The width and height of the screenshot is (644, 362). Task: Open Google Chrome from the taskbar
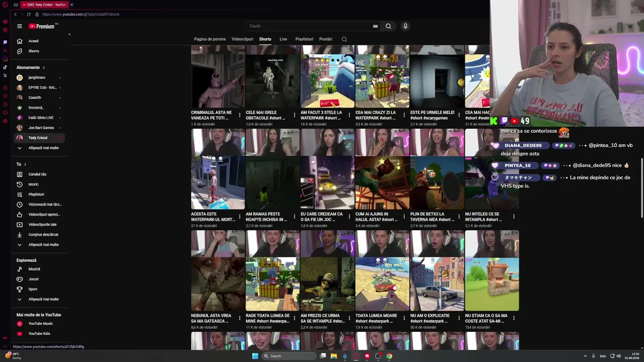click(389, 356)
